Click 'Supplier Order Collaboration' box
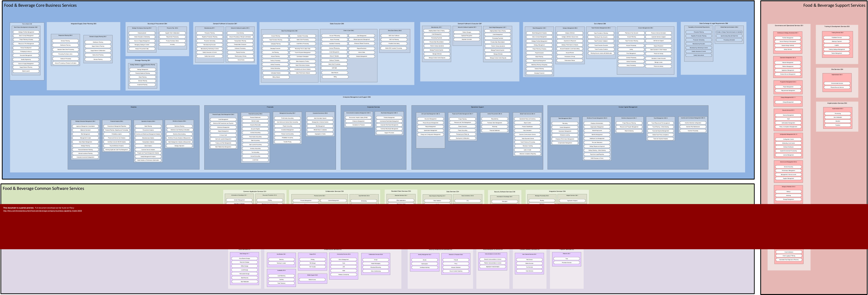 [x=172, y=33]
